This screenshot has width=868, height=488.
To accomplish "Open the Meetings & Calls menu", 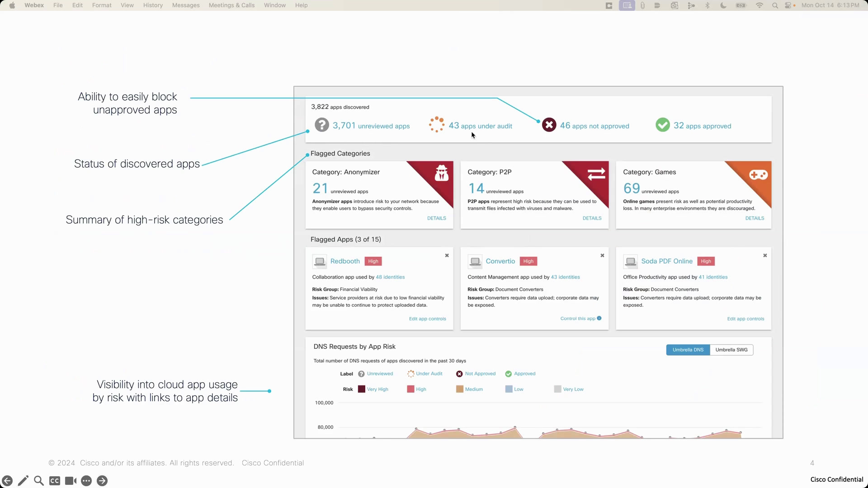I will 231,5.
